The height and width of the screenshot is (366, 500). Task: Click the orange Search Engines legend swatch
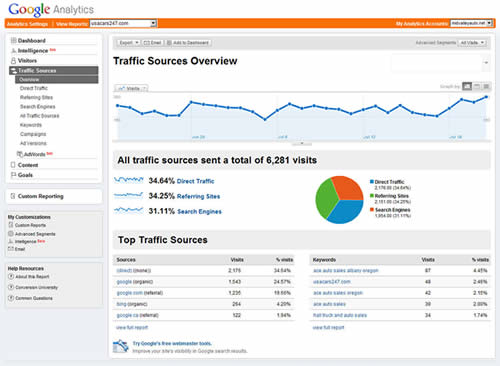tap(372, 210)
